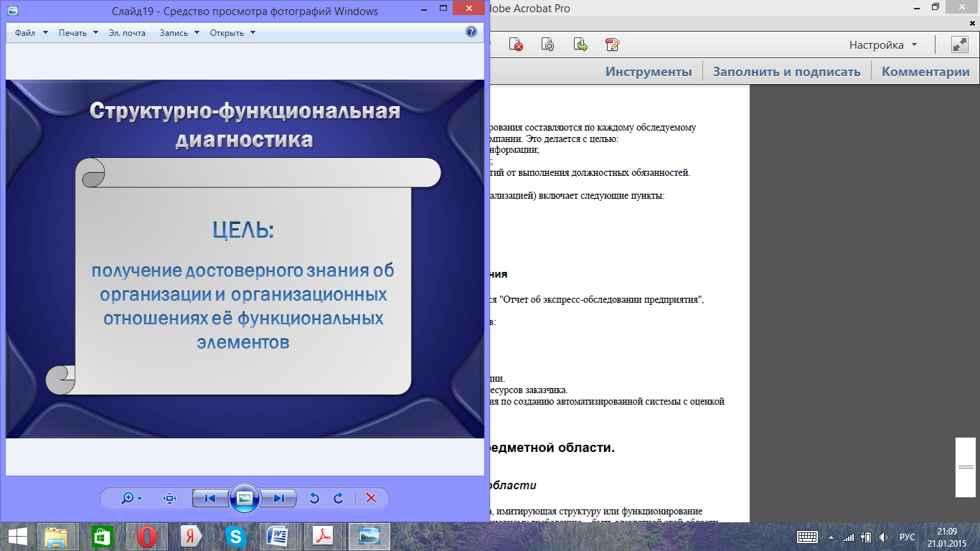The height and width of the screenshot is (551, 980).
Task: Open the Windows Start button
Action: [17, 536]
